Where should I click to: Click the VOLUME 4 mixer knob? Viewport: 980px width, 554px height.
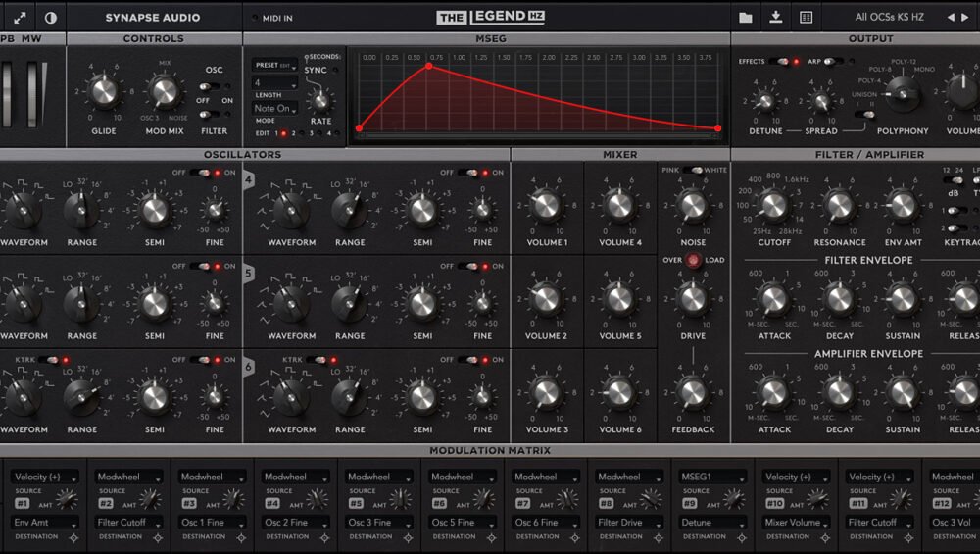pyautogui.click(x=620, y=206)
